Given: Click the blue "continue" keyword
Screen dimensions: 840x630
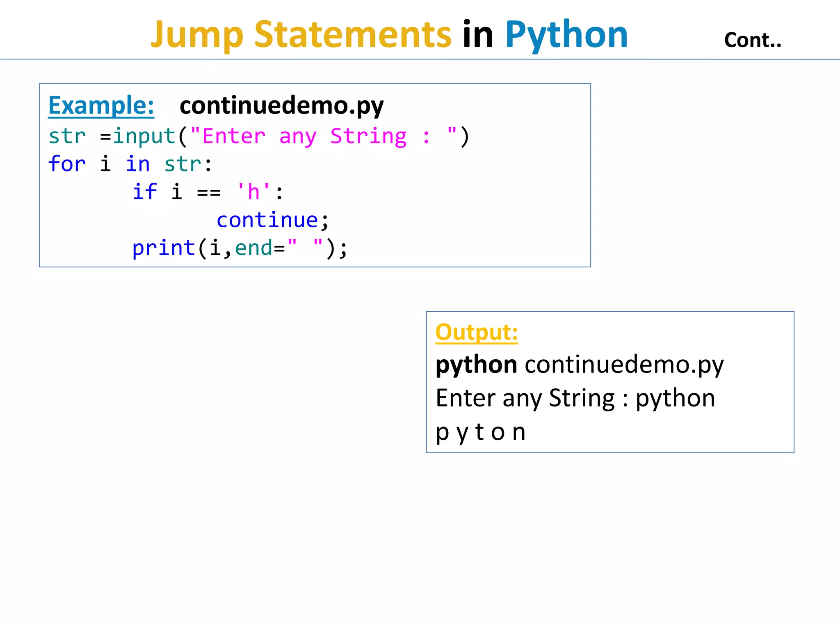Looking at the screenshot, I should [267, 220].
